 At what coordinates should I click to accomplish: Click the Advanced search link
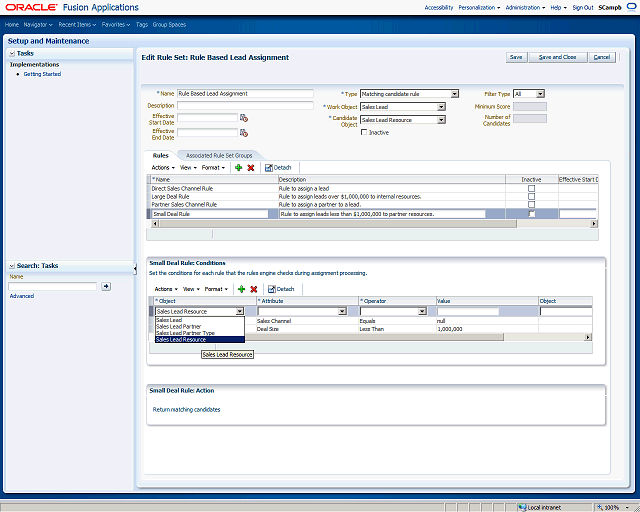click(x=22, y=296)
